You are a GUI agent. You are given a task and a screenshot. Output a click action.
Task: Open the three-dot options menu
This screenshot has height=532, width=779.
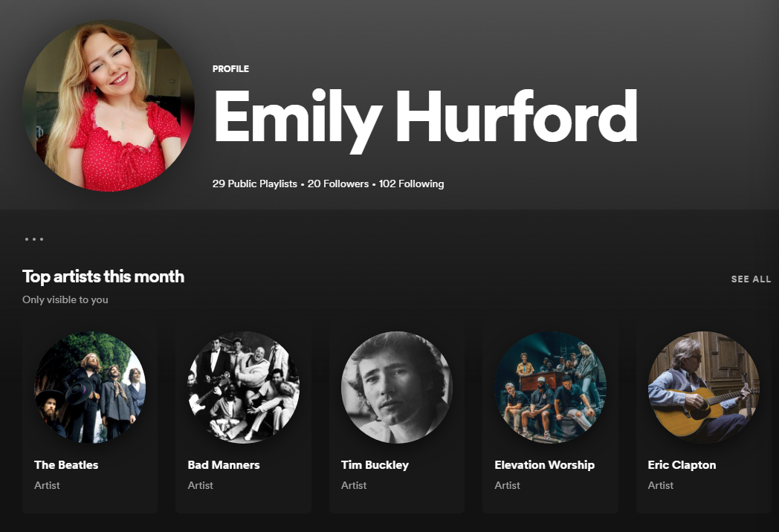tap(34, 238)
